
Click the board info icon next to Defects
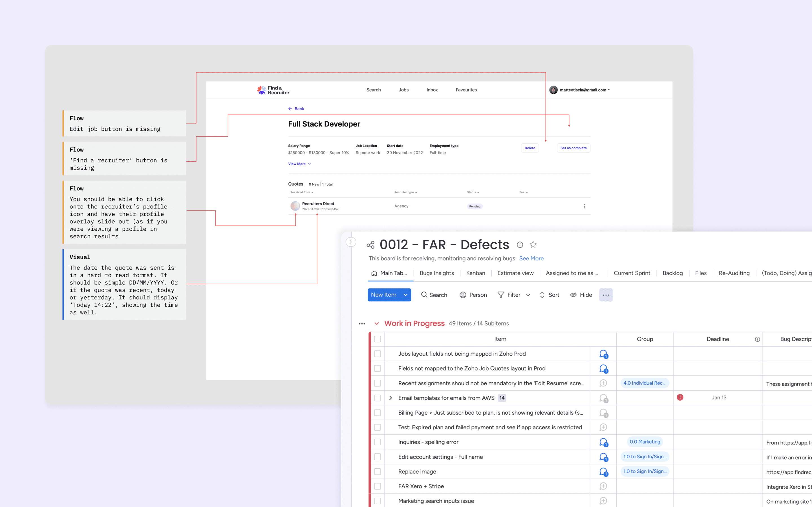point(520,245)
